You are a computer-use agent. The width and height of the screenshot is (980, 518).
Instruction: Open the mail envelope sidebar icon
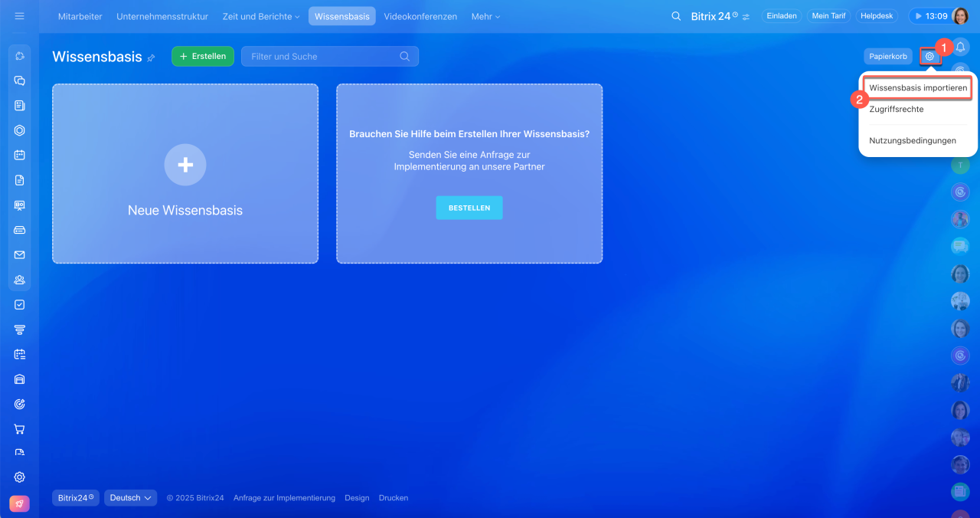click(x=20, y=255)
